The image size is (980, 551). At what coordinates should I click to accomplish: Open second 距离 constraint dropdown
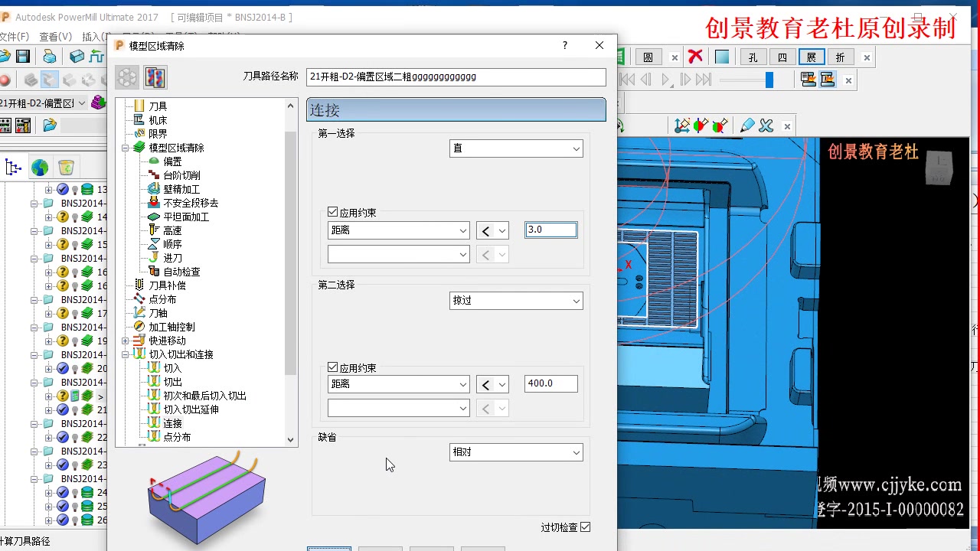point(398,384)
